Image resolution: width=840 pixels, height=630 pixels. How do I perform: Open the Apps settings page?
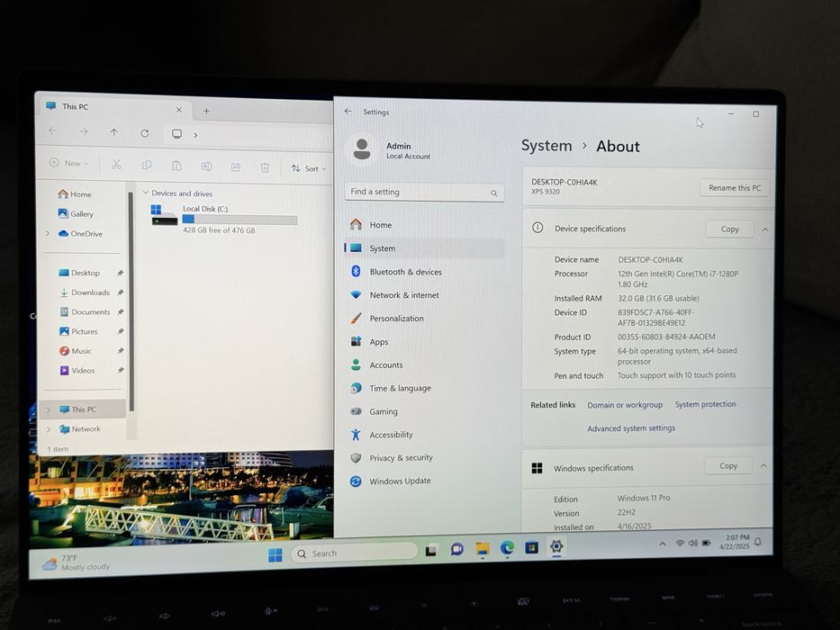click(424, 342)
